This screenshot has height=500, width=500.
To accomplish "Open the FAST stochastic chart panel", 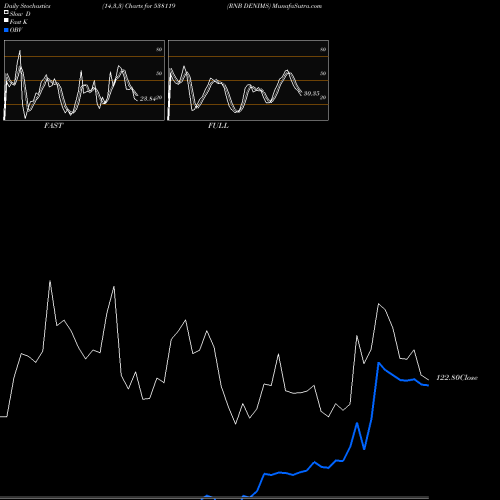I will click(x=84, y=80).
